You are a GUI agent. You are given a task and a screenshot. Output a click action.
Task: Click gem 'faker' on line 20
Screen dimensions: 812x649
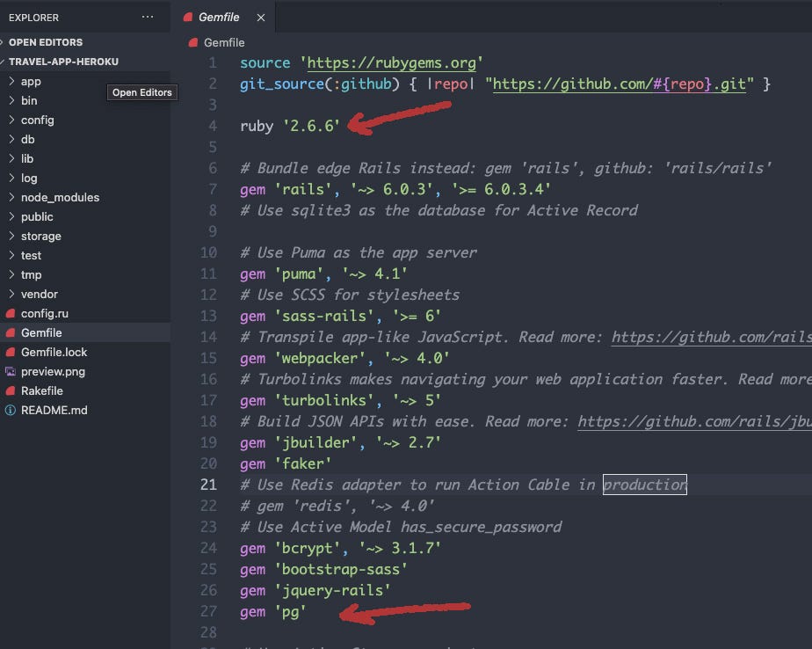click(286, 464)
